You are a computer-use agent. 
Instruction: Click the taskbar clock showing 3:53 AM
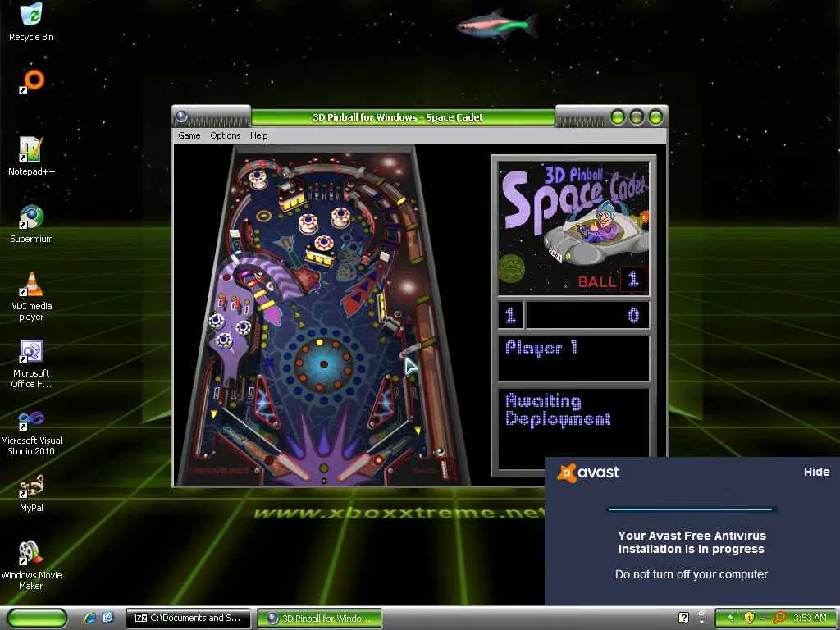[810, 618]
